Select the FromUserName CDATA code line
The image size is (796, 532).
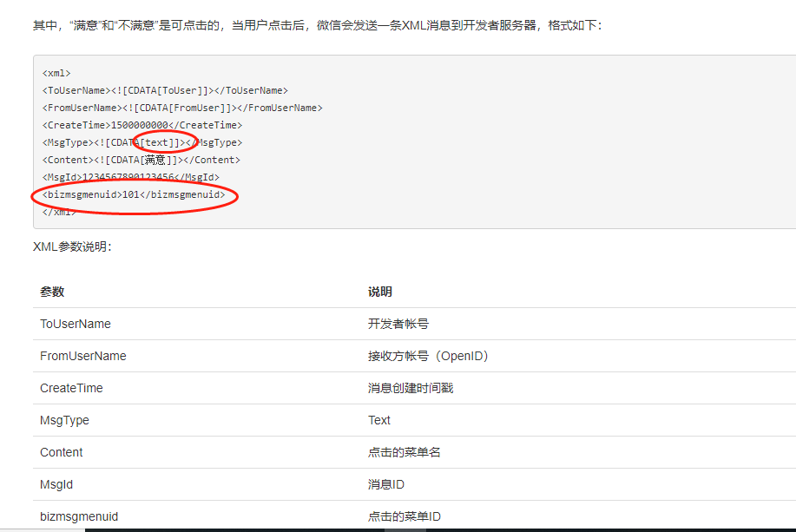pos(182,108)
